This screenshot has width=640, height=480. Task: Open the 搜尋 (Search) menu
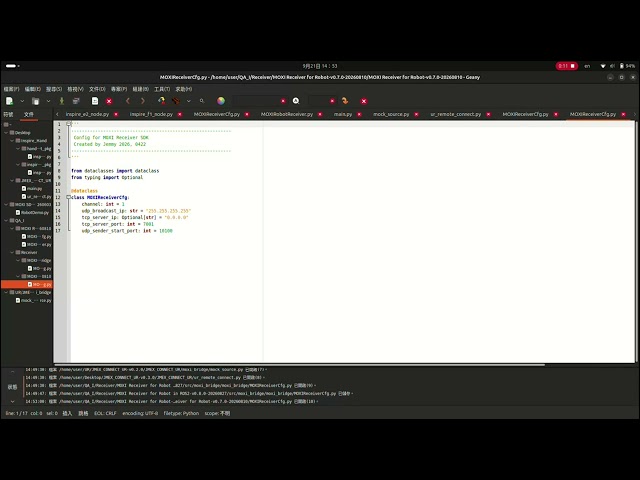(54, 89)
